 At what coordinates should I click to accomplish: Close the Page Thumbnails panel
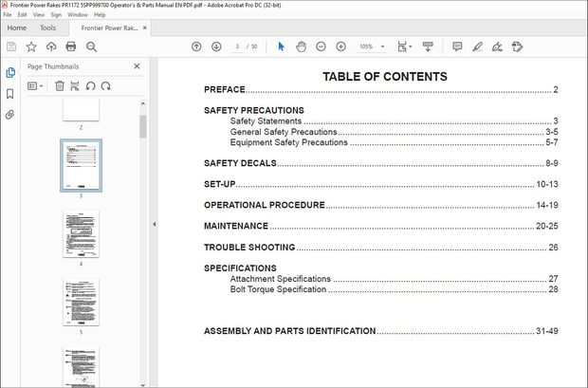click(137, 66)
